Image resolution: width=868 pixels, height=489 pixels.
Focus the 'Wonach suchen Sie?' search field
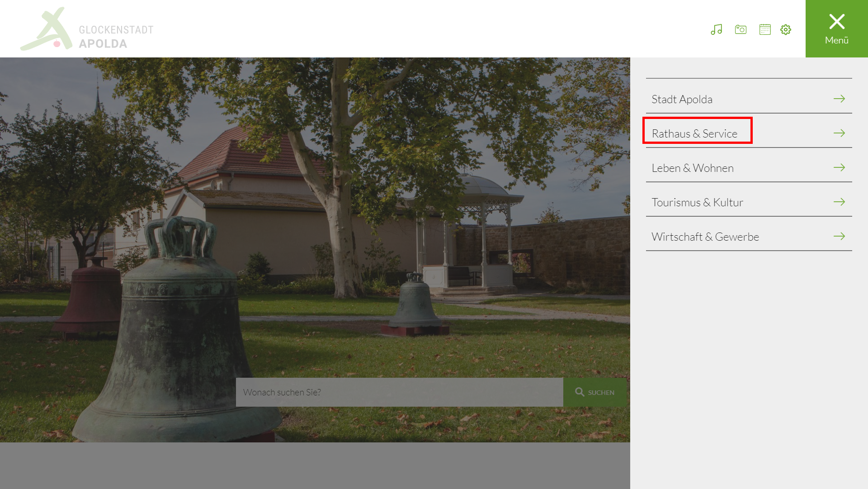coord(400,392)
